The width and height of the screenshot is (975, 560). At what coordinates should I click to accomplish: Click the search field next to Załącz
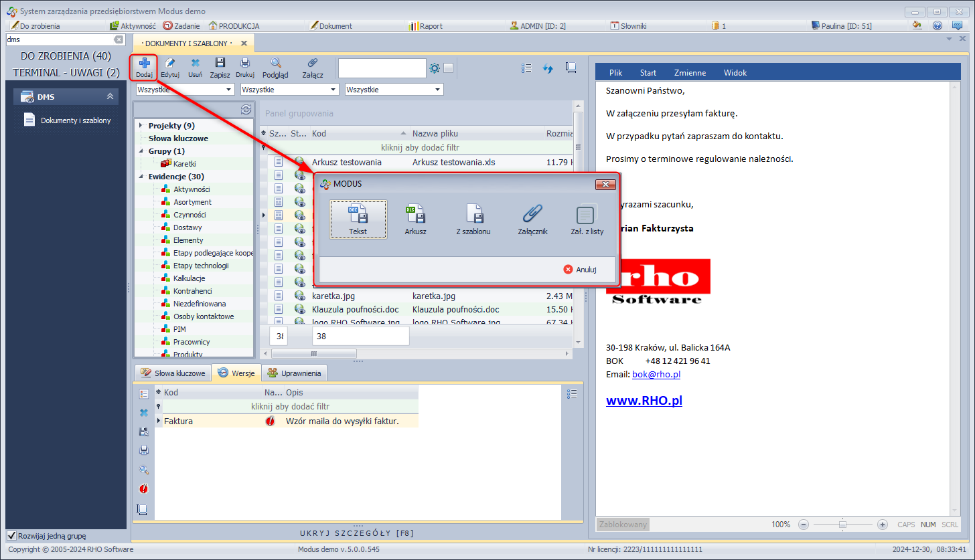382,68
